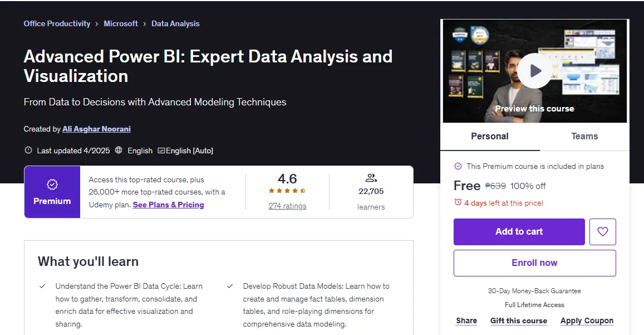Click 4 days left at this price
The height and width of the screenshot is (335, 644).
504,203
